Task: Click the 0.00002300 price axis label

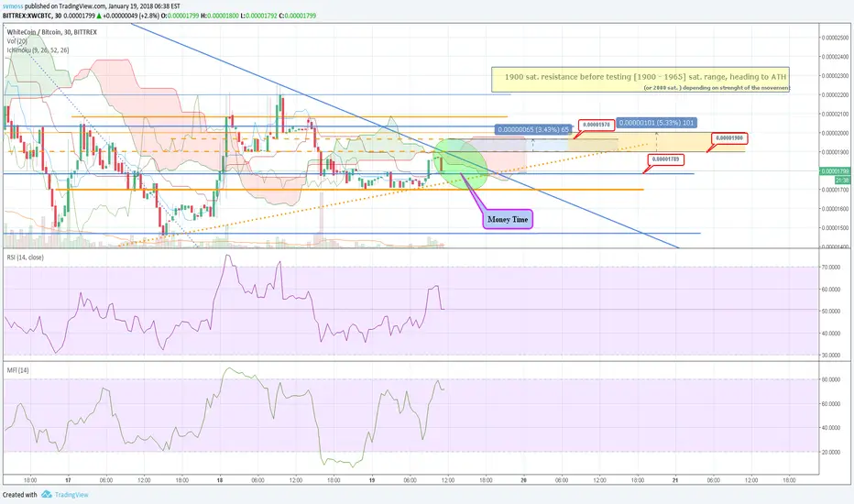Action: click(835, 76)
